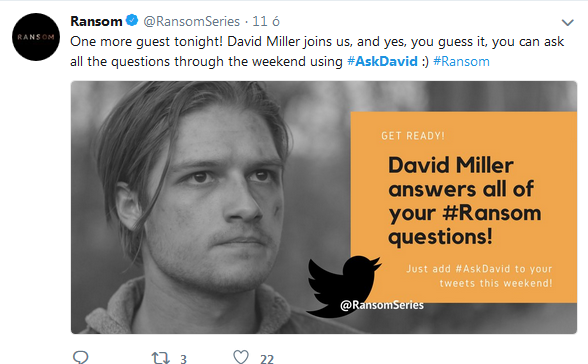Open the #AskDavid hashtag link
The width and height of the screenshot is (588, 364).
(382, 61)
